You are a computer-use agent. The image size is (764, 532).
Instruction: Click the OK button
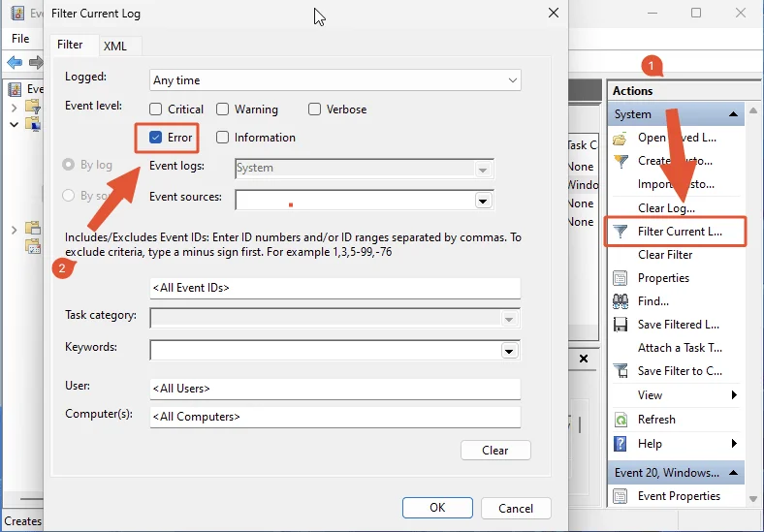(437, 508)
